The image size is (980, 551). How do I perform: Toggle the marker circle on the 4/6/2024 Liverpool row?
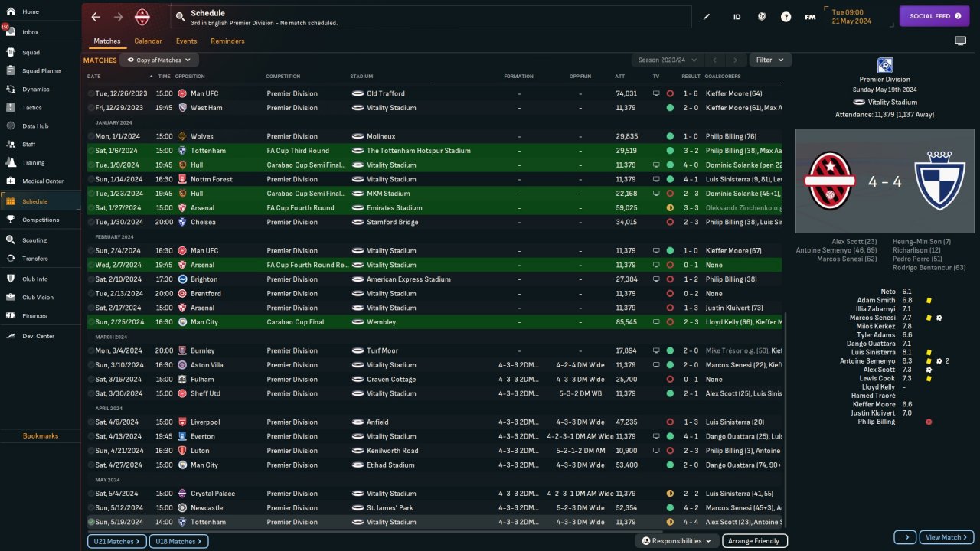(x=91, y=422)
